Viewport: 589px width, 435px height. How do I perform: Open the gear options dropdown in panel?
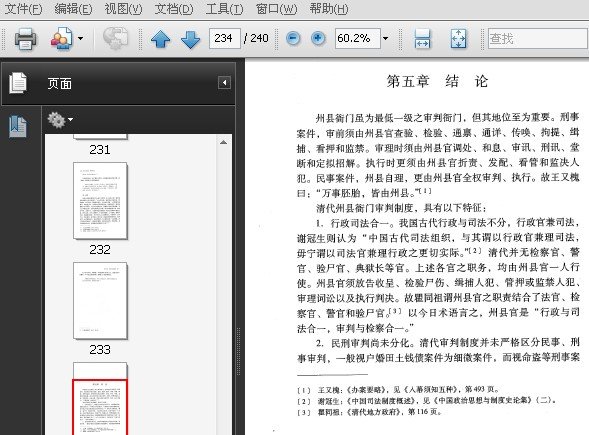tap(60, 120)
